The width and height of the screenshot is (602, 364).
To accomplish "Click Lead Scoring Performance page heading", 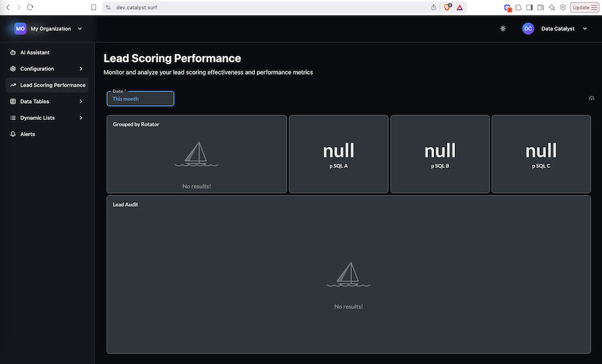I will [173, 59].
